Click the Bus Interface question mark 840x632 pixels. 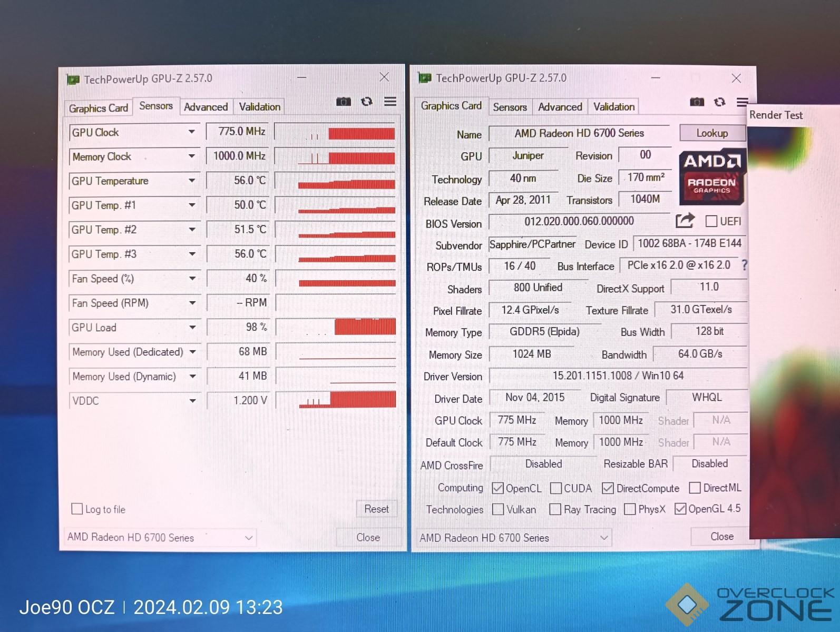click(x=744, y=265)
